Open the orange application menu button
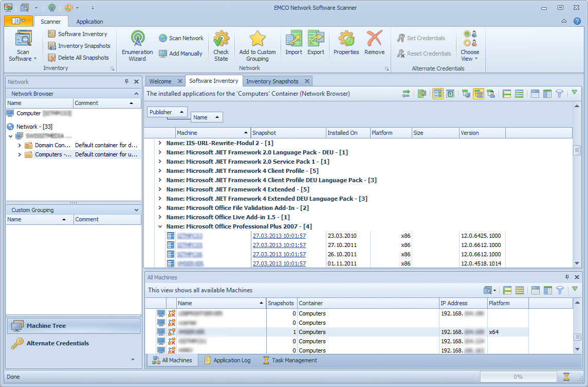The image size is (588, 387). pyautogui.click(x=19, y=21)
